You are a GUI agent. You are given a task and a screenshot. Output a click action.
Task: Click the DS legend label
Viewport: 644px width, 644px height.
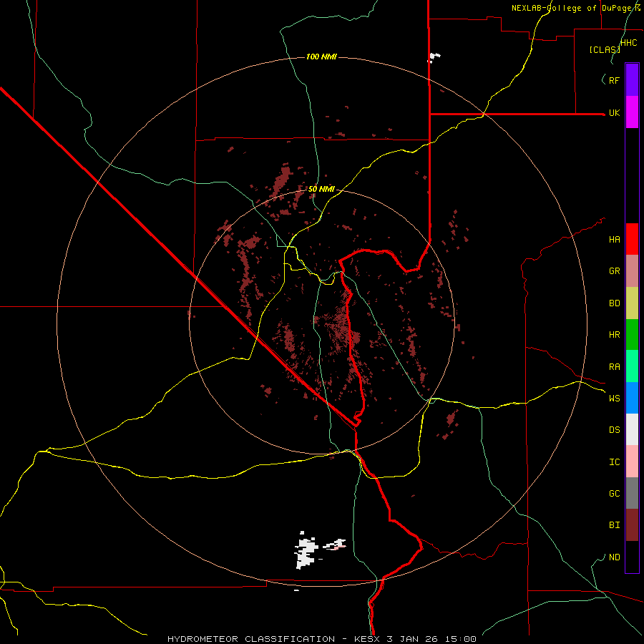point(614,430)
